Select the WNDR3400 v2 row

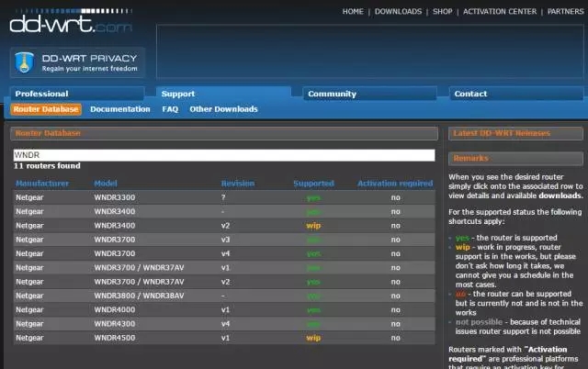click(224, 226)
